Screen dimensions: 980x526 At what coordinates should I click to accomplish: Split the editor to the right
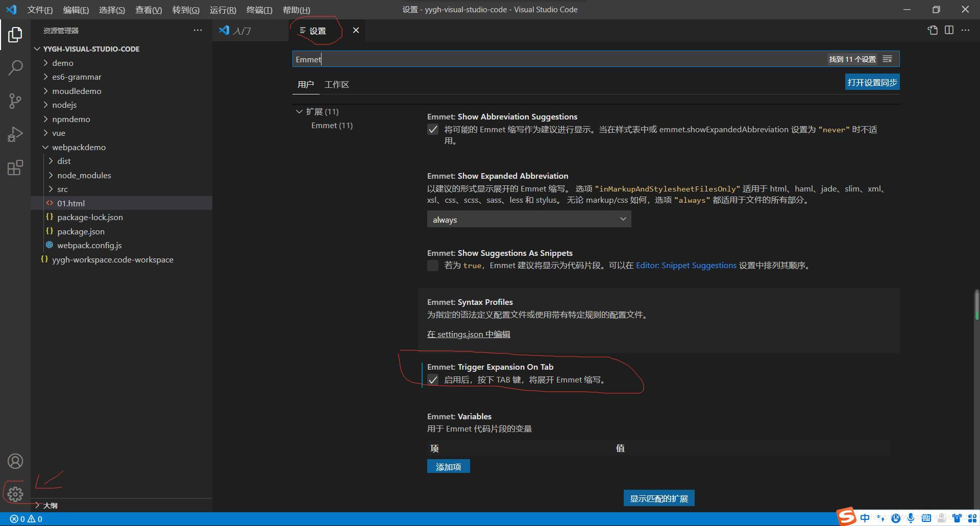[949, 30]
